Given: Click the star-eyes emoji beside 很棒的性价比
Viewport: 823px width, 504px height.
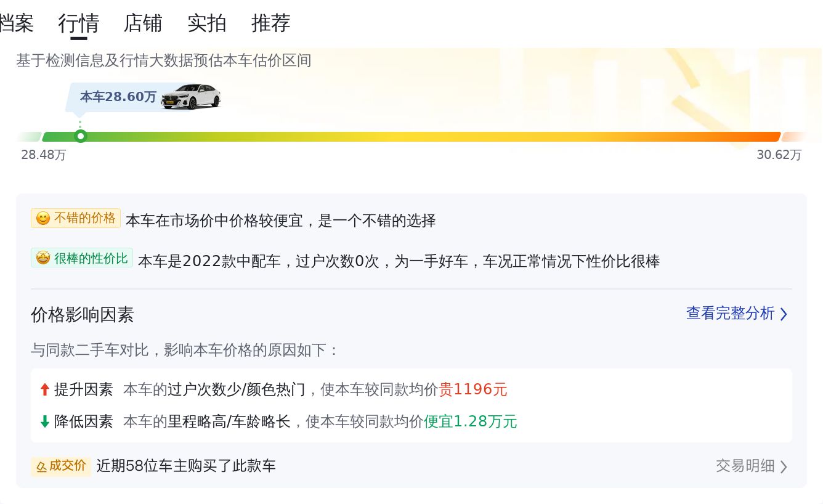Looking at the screenshot, I should pyautogui.click(x=43, y=258).
